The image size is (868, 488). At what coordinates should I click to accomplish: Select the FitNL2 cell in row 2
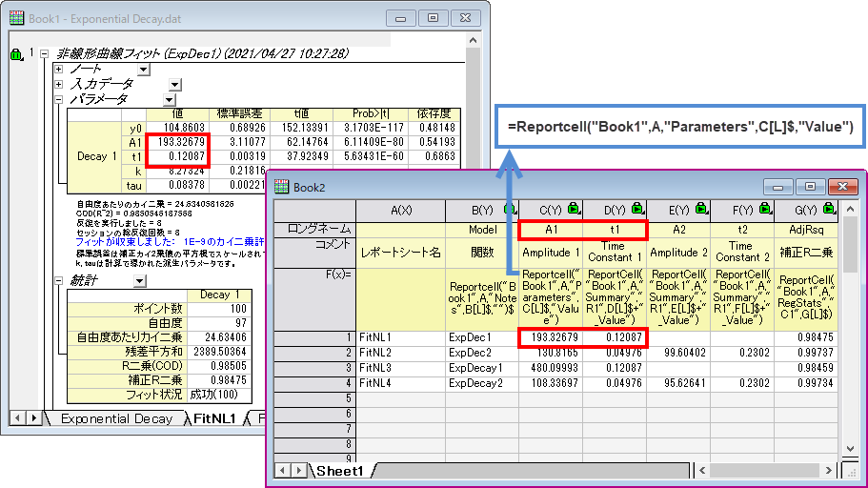[401, 353]
